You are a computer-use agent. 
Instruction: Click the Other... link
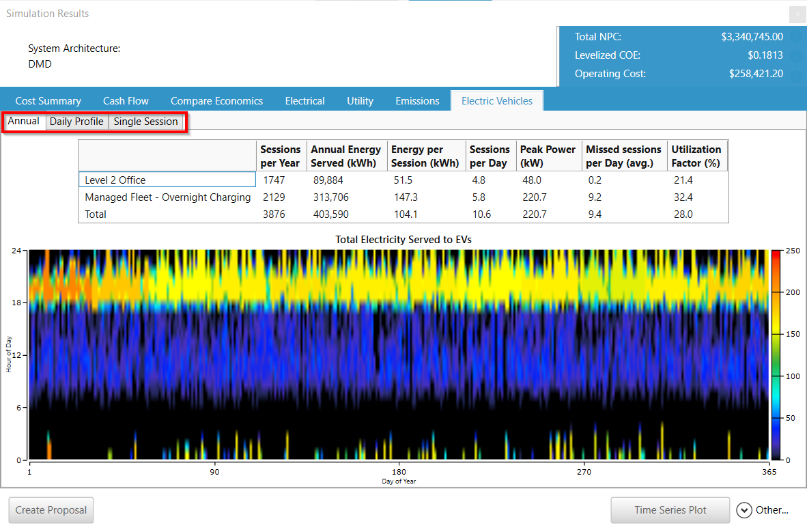pos(770,510)
